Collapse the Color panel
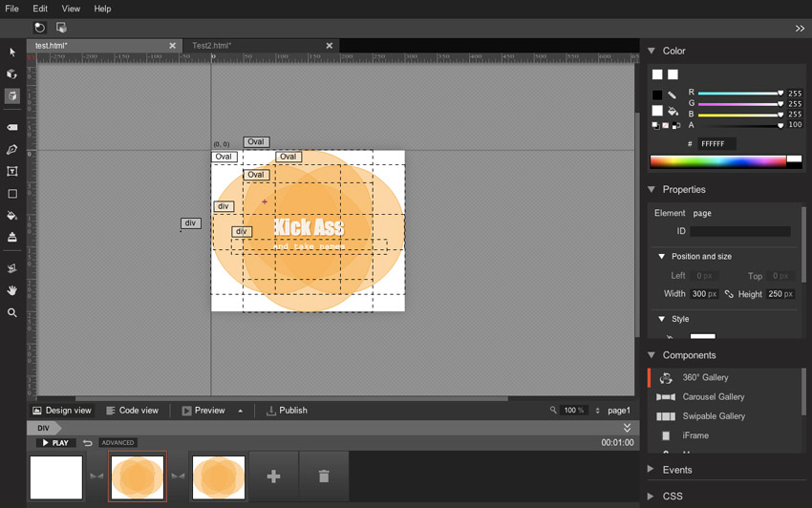Image resolution: width=812 pixels, height=508 pixels. pos(652,51)
